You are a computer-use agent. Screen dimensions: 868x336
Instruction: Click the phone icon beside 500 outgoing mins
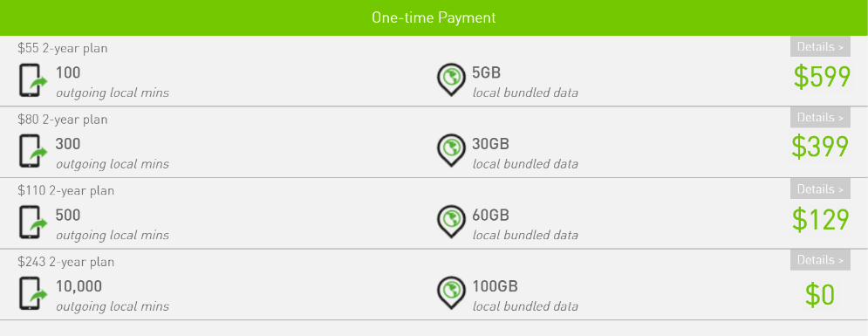coord(33,223)
